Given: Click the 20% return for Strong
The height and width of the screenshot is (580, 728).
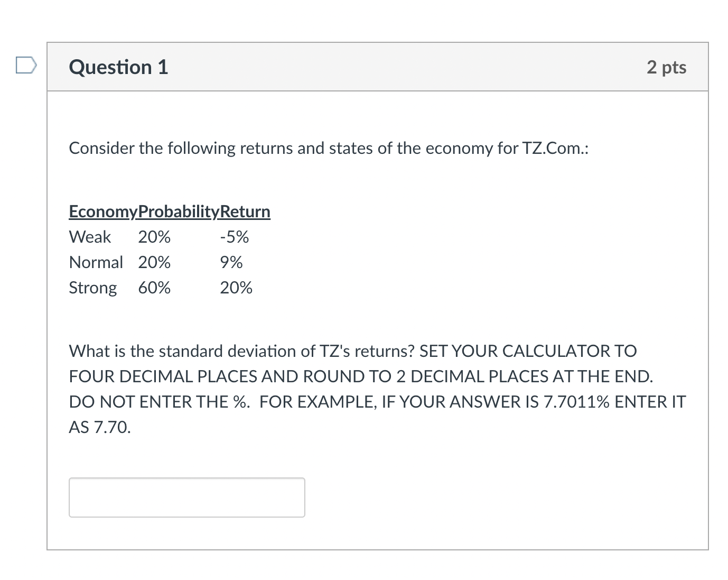Looking at the screenshot, I should click(x=236, y=288).
